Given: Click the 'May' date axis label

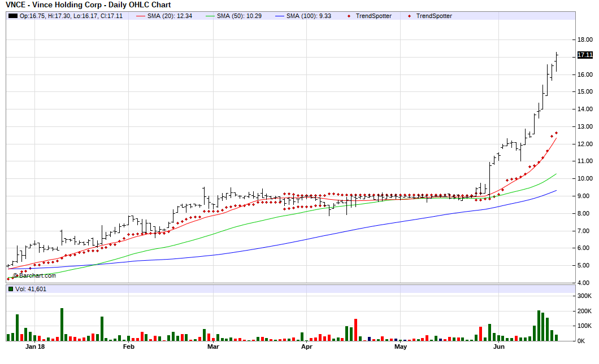Looking at the screenshot, I should 400,347.
